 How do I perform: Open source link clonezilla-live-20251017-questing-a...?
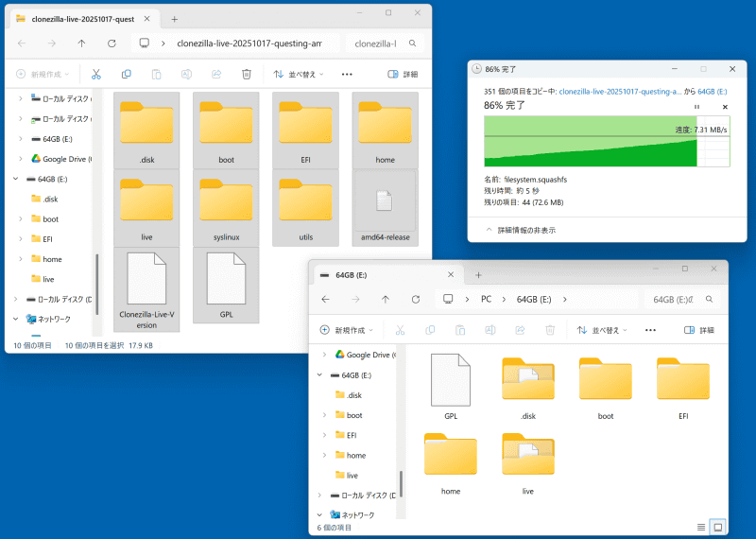(x=621, y=91)
